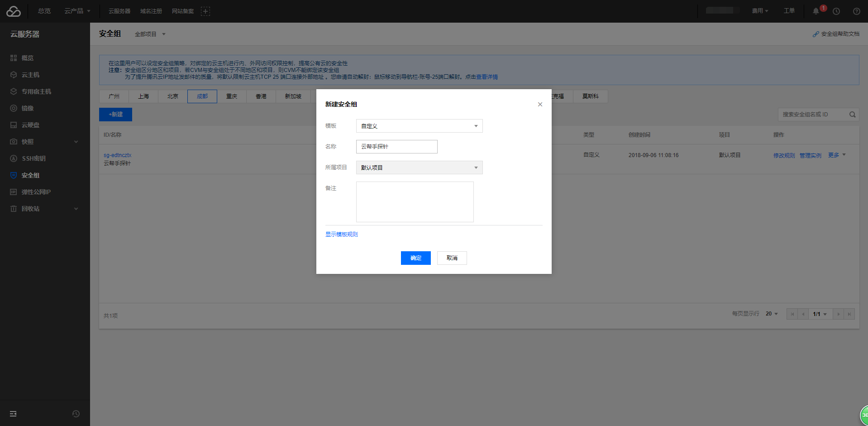Click the 显示模板规则 link

coord(342,235)
